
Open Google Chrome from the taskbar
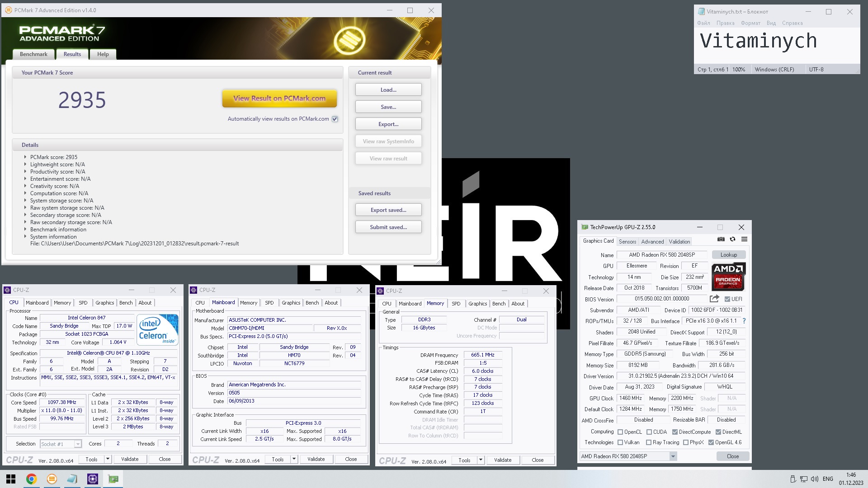(31, 479)
